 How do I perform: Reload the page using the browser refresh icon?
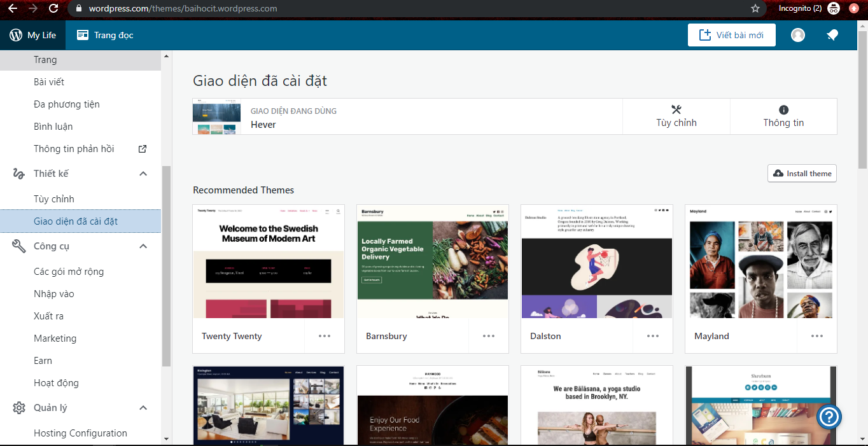coord(53,9)
